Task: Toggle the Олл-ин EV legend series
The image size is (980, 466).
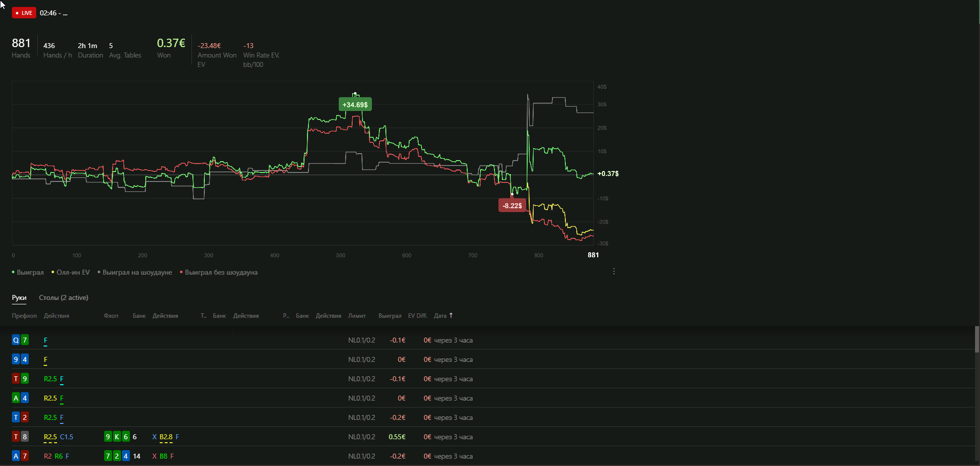Action: (x=70, y=272)
